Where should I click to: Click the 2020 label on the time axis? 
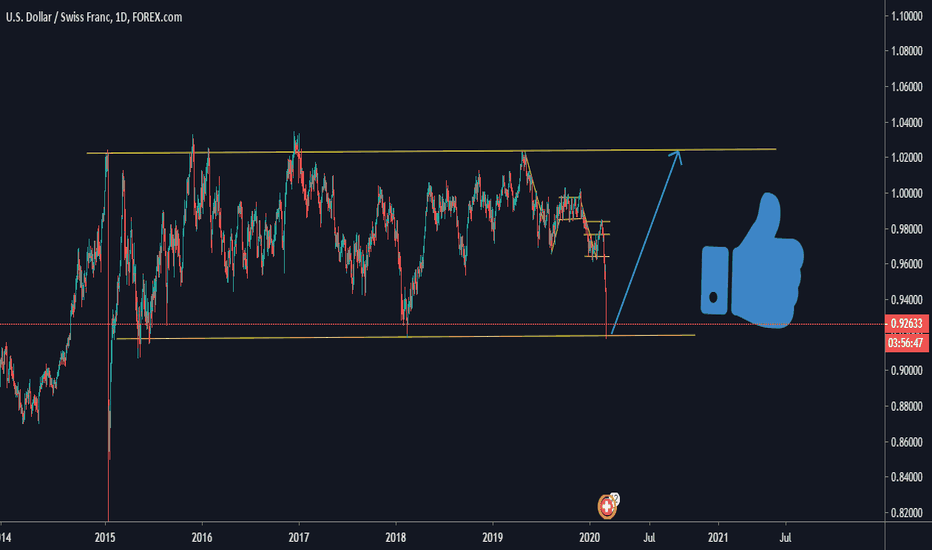click(x=590, y=538)
